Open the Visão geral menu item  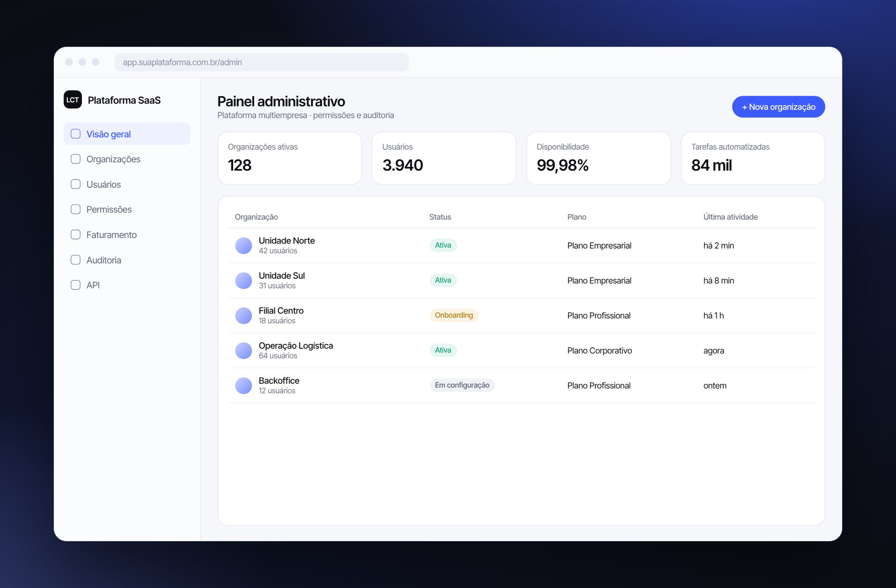click(x=127, y=134)
